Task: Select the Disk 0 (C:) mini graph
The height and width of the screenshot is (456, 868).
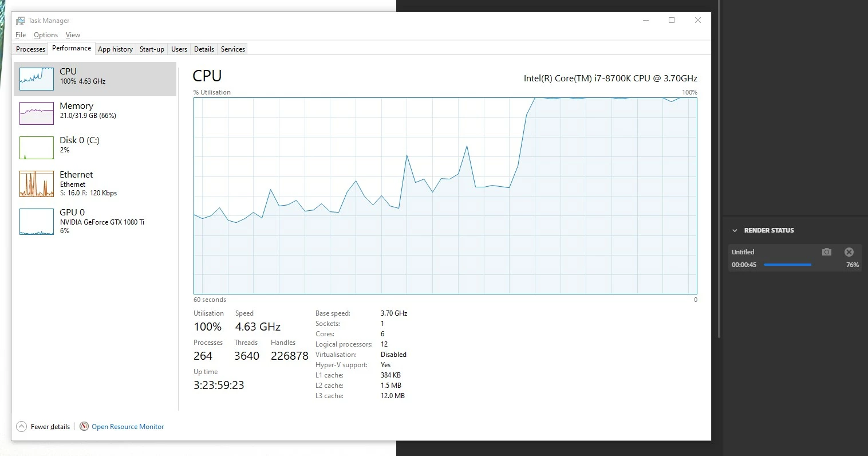Action: (37, 148)
